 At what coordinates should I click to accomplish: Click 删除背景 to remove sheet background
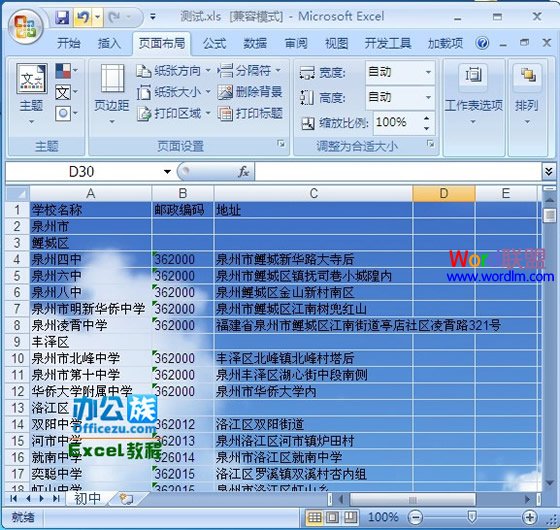(250, 92)
